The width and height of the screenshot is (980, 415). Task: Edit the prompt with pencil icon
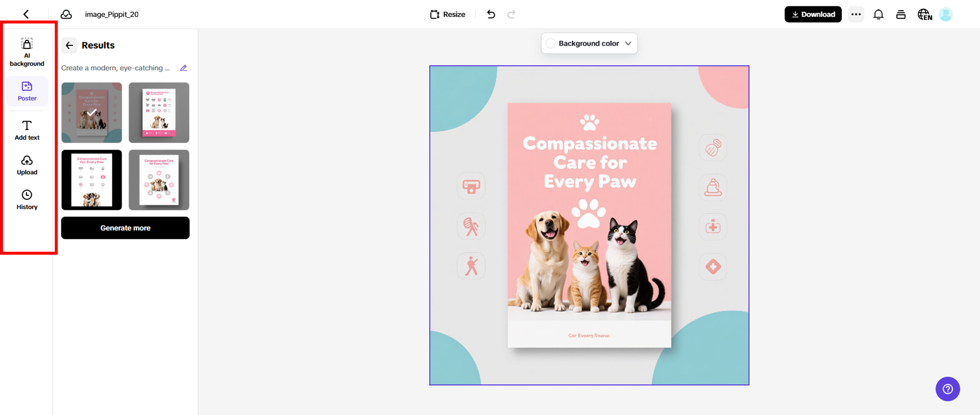pyautogui.click(x=183, y=68)
